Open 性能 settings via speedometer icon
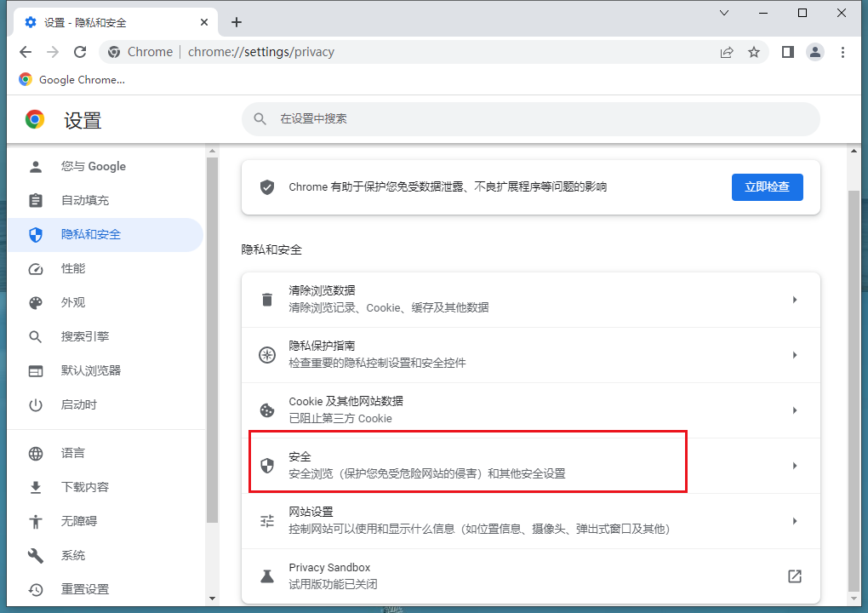 35,268
